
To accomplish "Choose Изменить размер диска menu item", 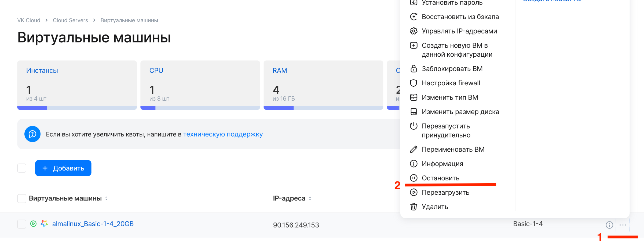I will click(460, 112).
